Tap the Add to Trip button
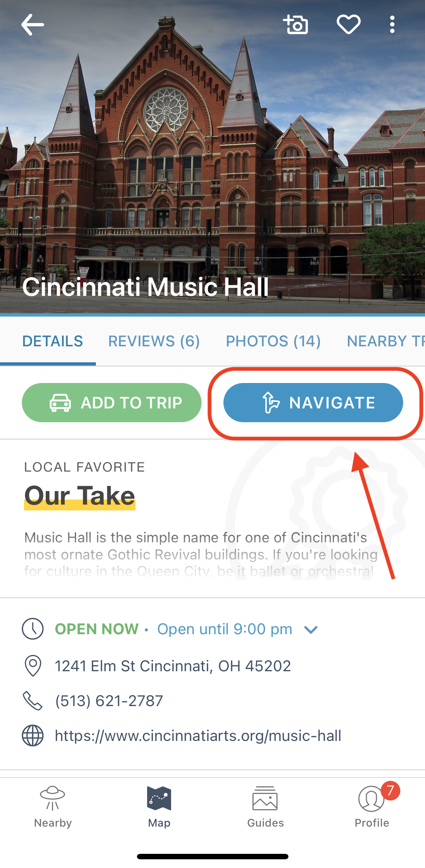Image resolution: width=425 pixels, height=868 pixels. [112, 403]
